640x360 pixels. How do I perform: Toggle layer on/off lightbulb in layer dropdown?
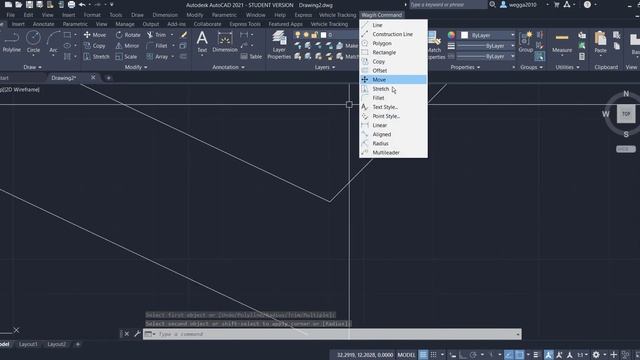click(298, 35)
